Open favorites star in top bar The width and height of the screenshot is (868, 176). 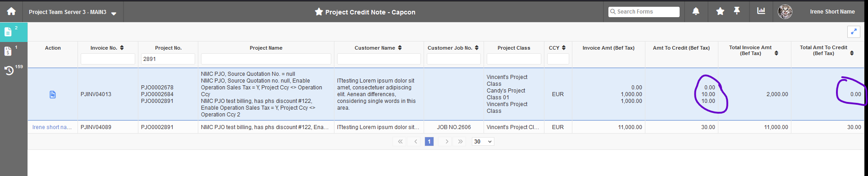click(x=720, y=11)
